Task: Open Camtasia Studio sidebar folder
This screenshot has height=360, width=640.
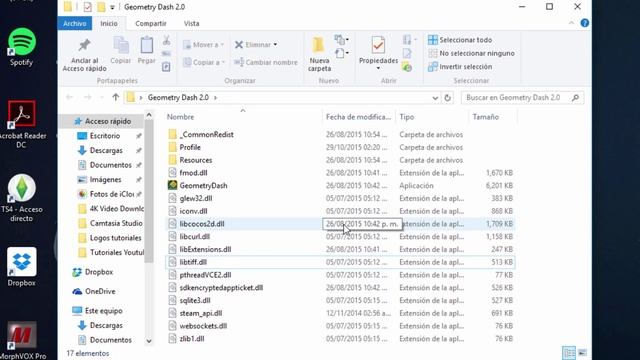Action: pos(116,223)
